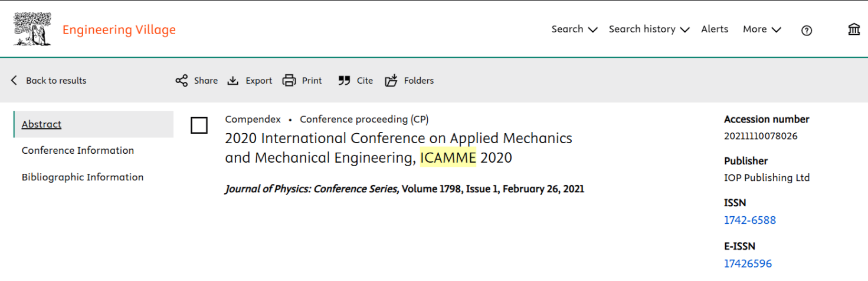Click the Engineering Village home text

(x=119, y=29)
